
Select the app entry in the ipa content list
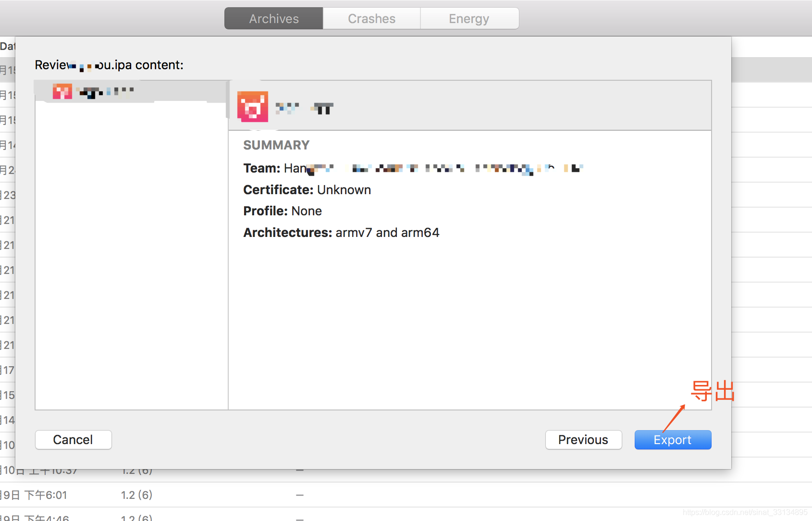point(101,91)
